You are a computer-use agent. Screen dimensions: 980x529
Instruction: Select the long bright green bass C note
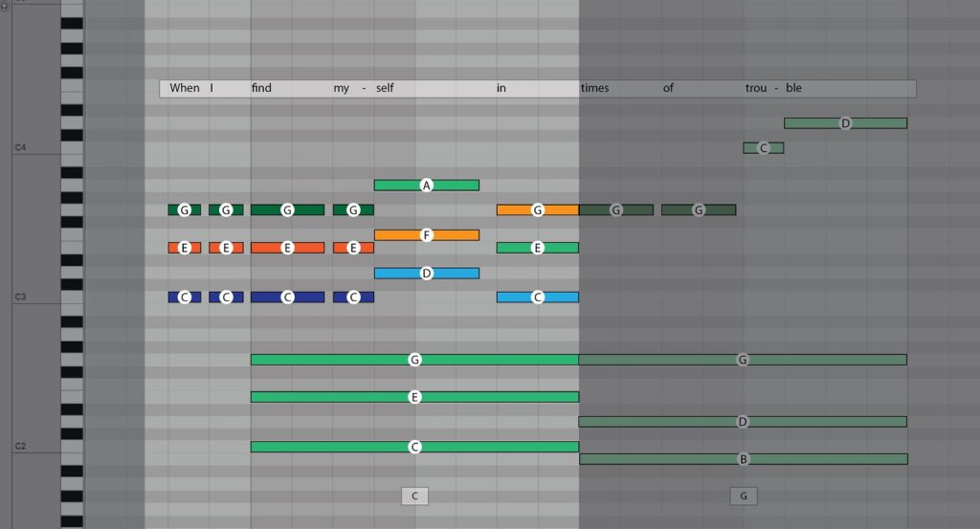tap(414, 447)
